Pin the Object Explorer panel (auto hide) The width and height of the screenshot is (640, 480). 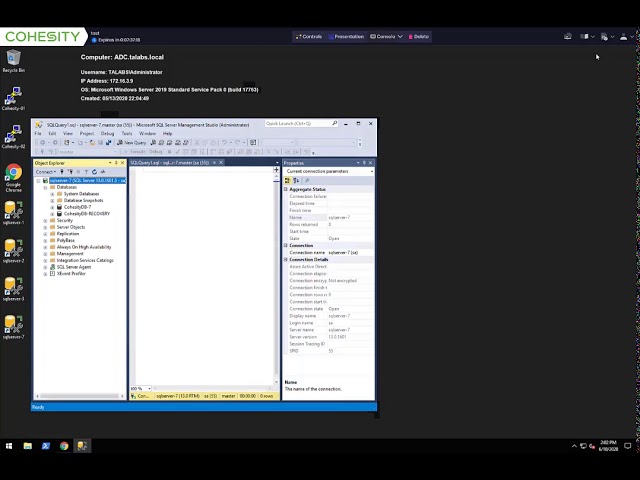click(116, 163)
